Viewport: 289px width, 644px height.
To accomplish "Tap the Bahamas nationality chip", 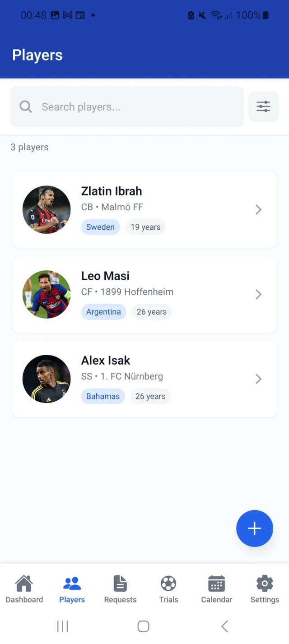I will tap(103, 396).
